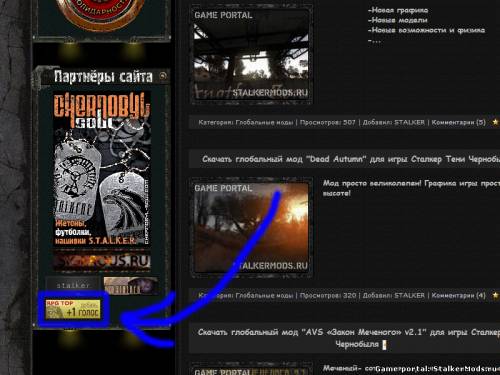View the Dead Autumn screenshot thumbnail
This screenshot has width=500, height=375.
(251, 227)
